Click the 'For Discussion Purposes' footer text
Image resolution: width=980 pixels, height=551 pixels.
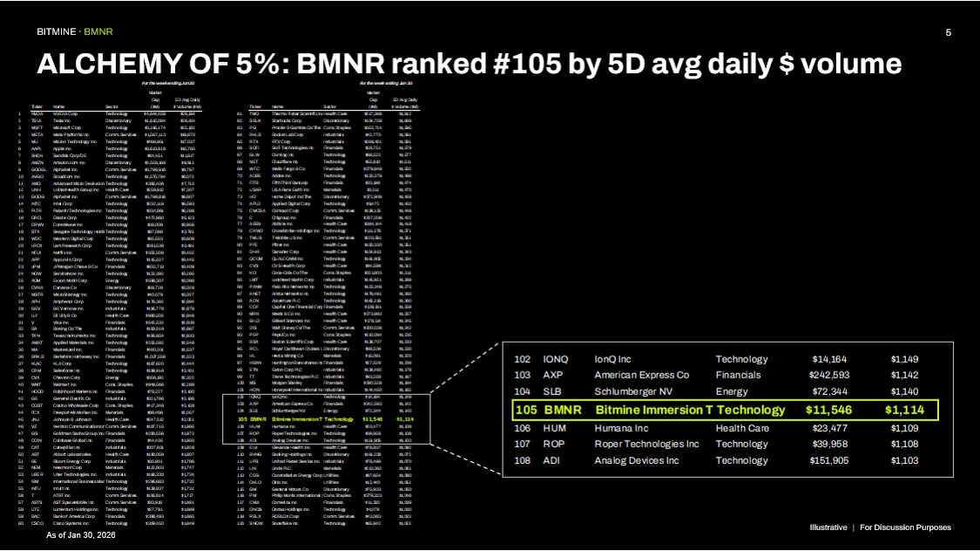coord(905,527)
